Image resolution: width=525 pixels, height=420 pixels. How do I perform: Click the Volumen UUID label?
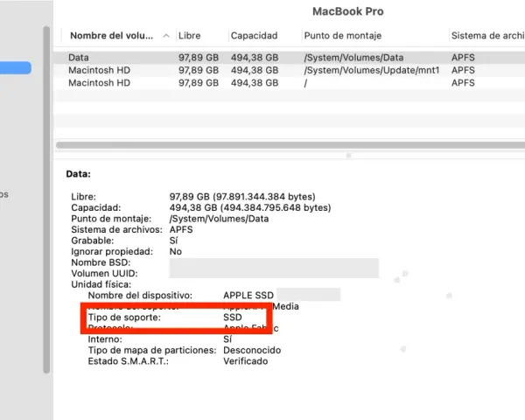(104, 273)
